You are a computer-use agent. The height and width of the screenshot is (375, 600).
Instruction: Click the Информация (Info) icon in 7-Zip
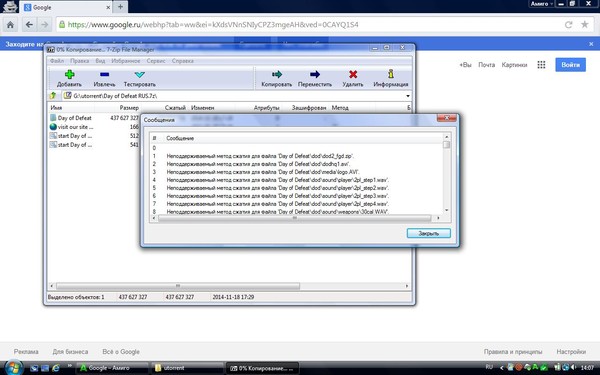point(391,74)
